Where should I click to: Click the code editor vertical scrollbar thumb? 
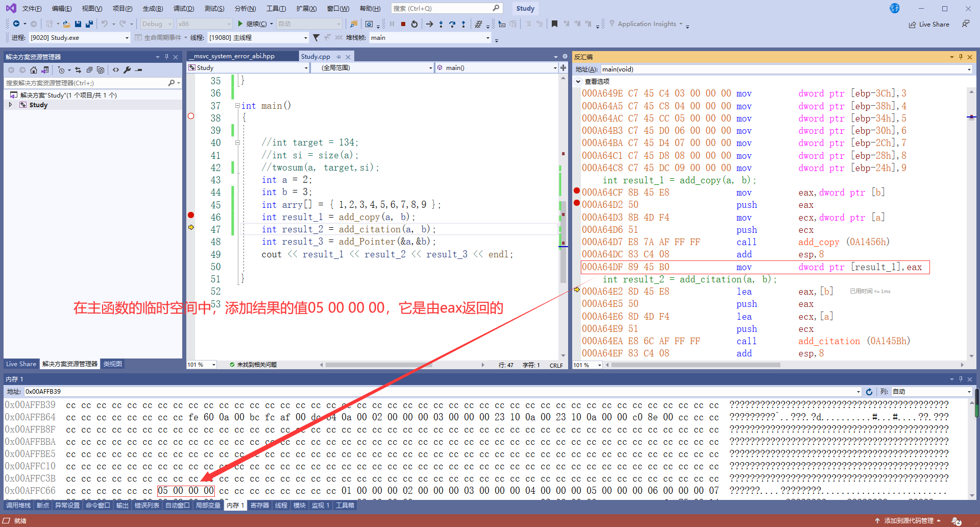(563, 241)
